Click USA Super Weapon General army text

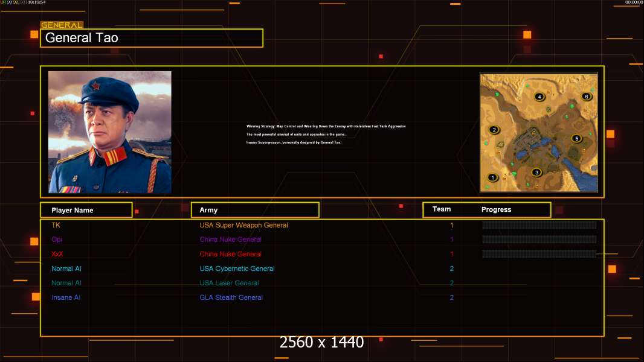[x=243, y=225]
